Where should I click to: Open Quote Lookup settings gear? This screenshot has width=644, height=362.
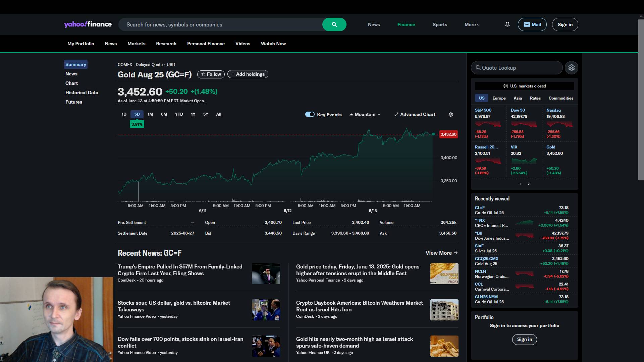pos(571,68)
